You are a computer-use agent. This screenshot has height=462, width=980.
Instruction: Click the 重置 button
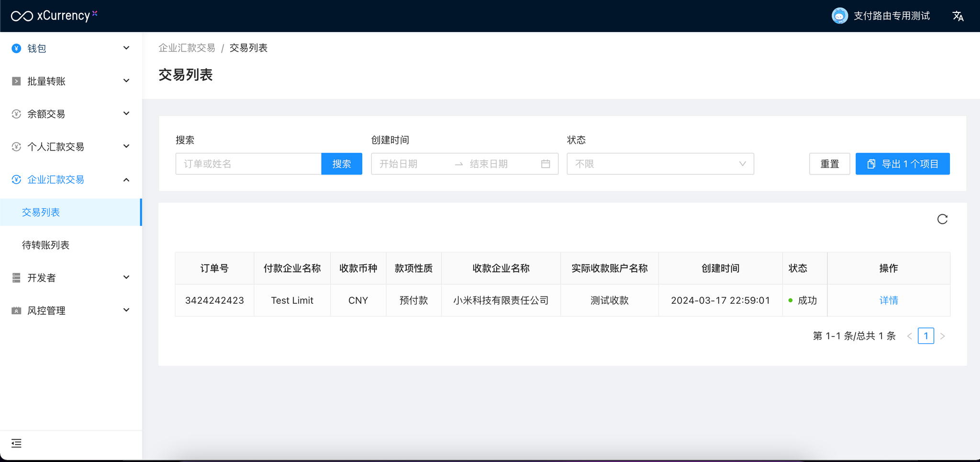(x=829, y=164)
